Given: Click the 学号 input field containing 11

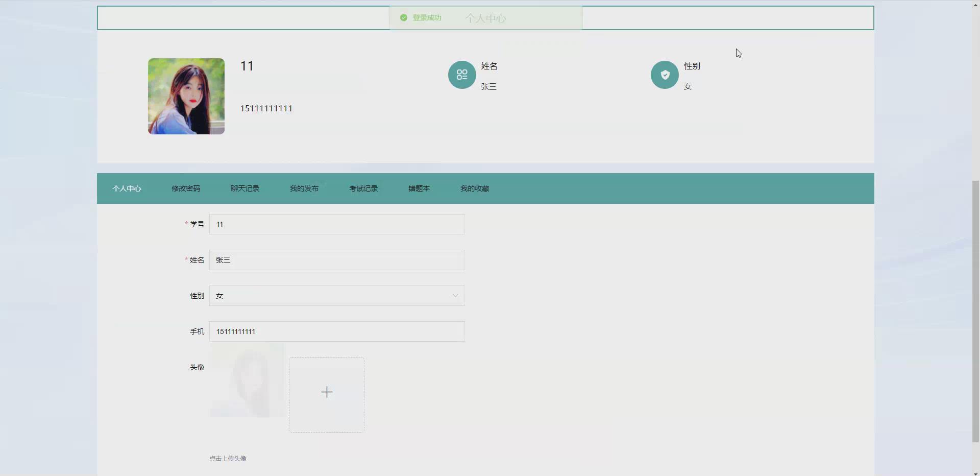Looking at the screenshot, I should click(337, 224).
